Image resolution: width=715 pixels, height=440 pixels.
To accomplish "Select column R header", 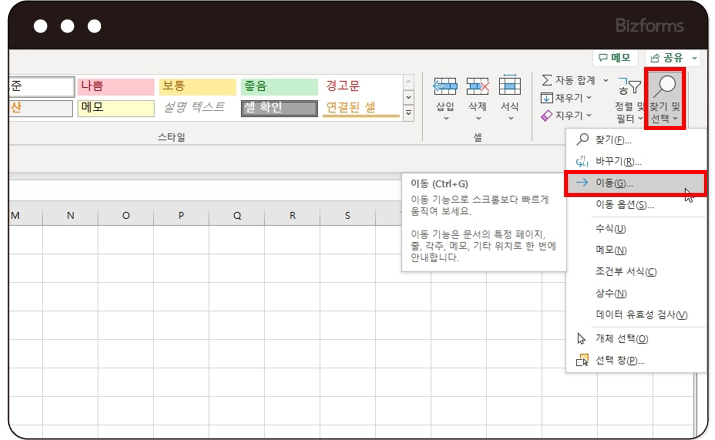I will pyautogui.click(x=292, y=216).
